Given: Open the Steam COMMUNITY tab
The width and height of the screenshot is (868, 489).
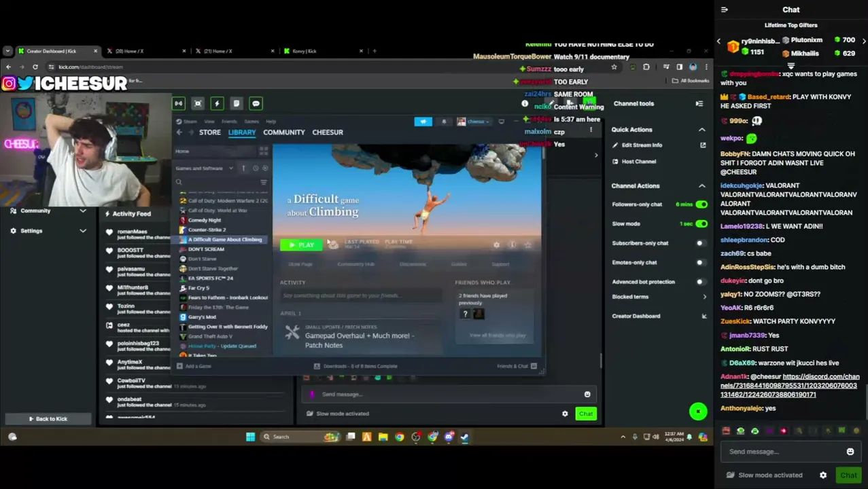Looking at the screenshot, I should point(284,132).
